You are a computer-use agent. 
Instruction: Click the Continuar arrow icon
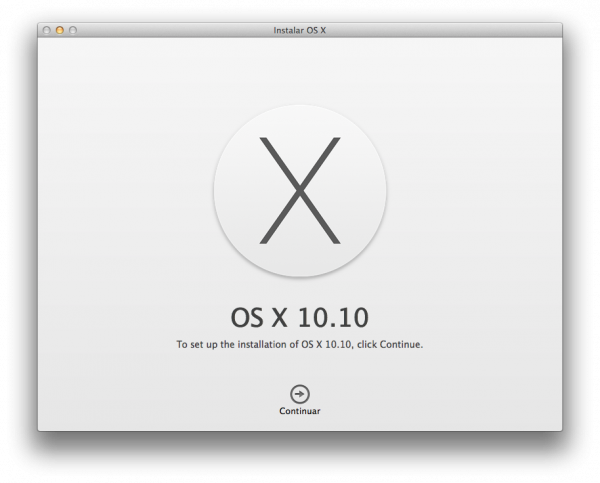point(300,394)
